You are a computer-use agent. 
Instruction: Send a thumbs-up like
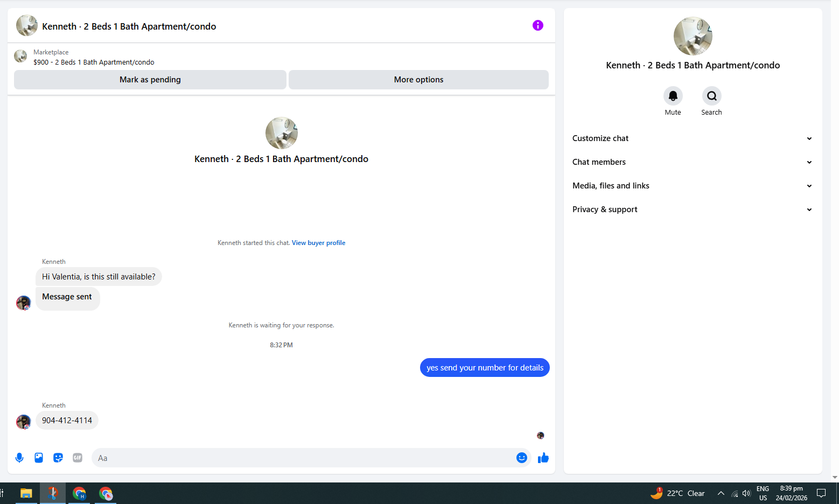coord(543,458)
